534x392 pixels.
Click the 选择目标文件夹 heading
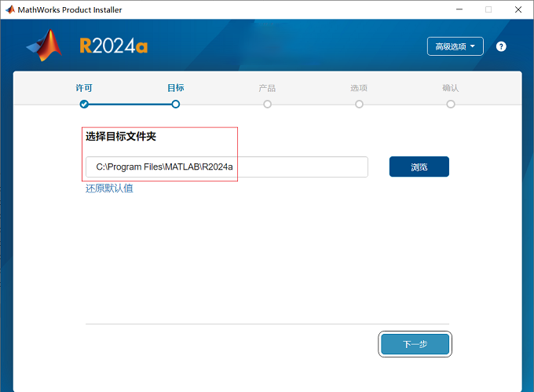121,137
